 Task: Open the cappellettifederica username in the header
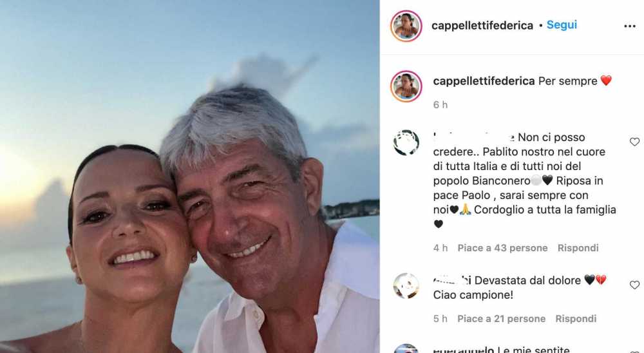coord(482,26)
